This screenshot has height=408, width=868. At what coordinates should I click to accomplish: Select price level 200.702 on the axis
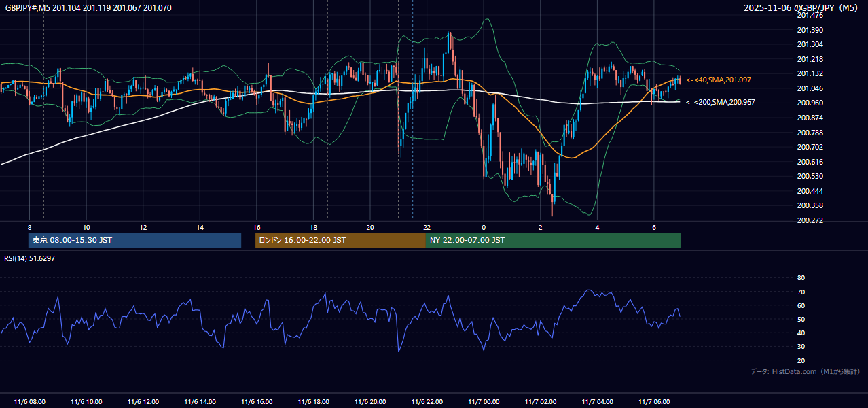coord(810,147)
